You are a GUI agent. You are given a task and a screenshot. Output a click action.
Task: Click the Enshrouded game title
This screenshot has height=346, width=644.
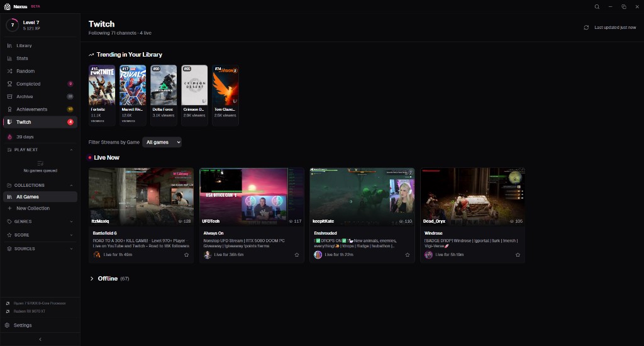[325, 233]
